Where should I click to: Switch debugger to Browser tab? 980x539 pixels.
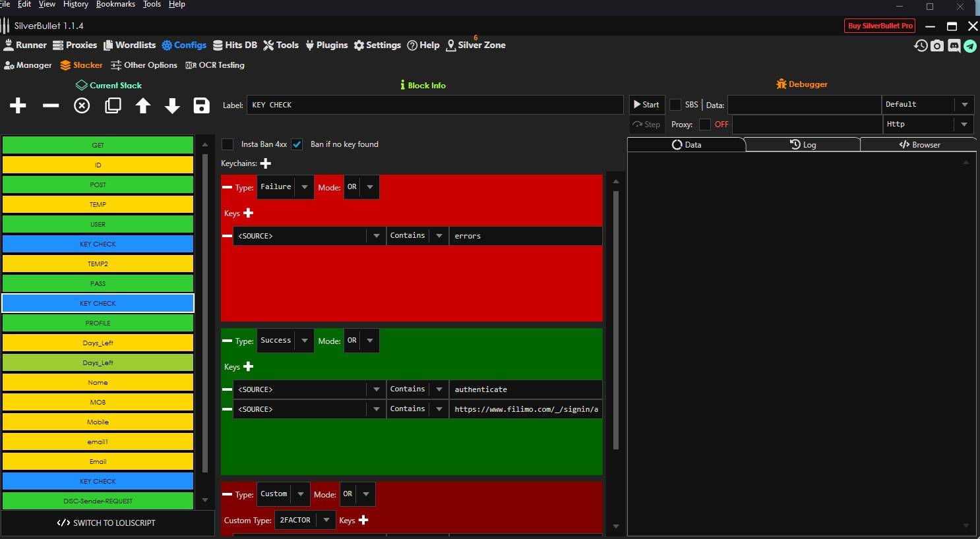coord(919,145)
